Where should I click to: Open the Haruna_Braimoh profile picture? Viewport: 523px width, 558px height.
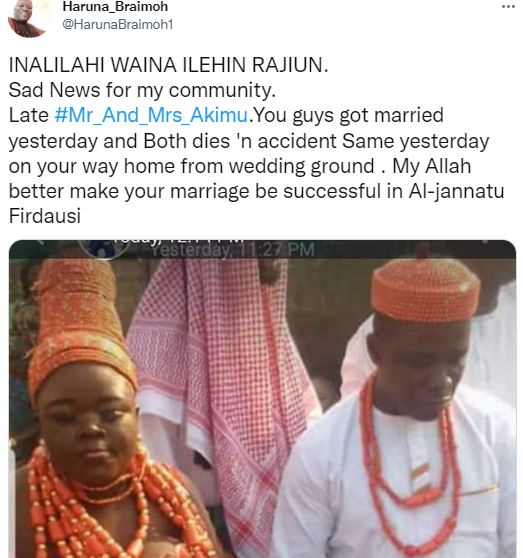[x=27, y=18]
